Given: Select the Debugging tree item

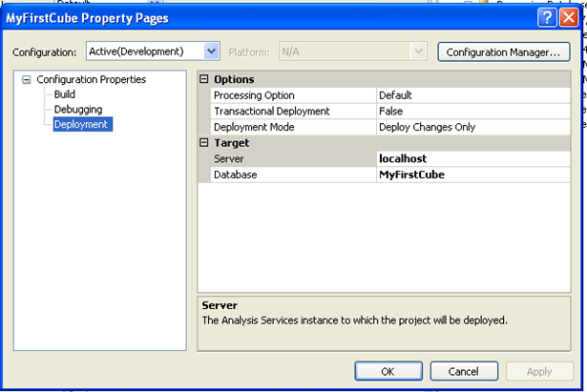Looking at the screenshot, I should tap(77, 109).
